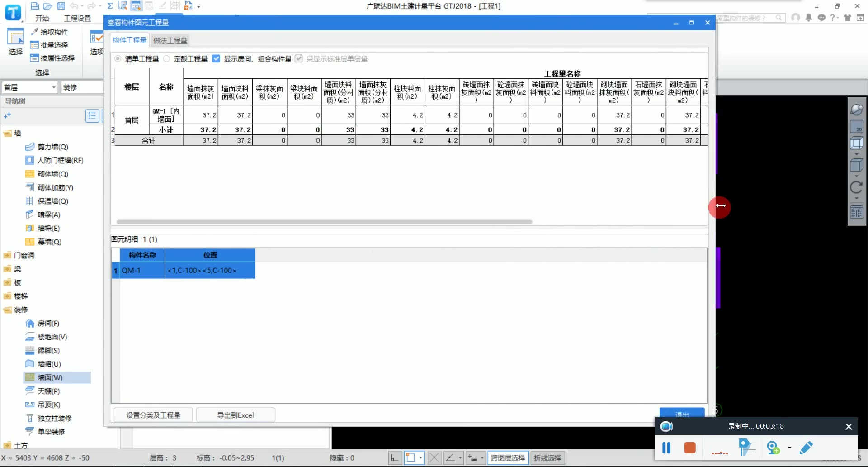Click the large 选择 selection tool
The width and height of the screenshot is (868, 467).
pyautogui.click(x=15, y=41)
